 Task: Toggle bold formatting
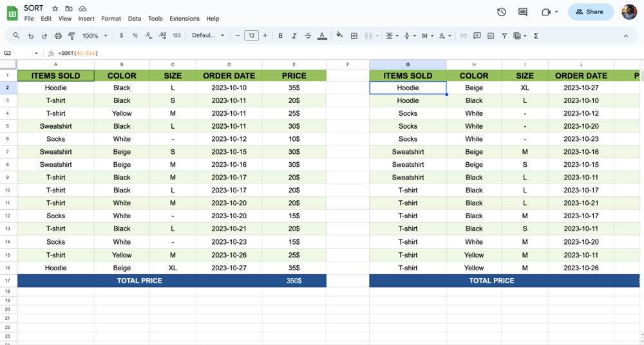280,36
